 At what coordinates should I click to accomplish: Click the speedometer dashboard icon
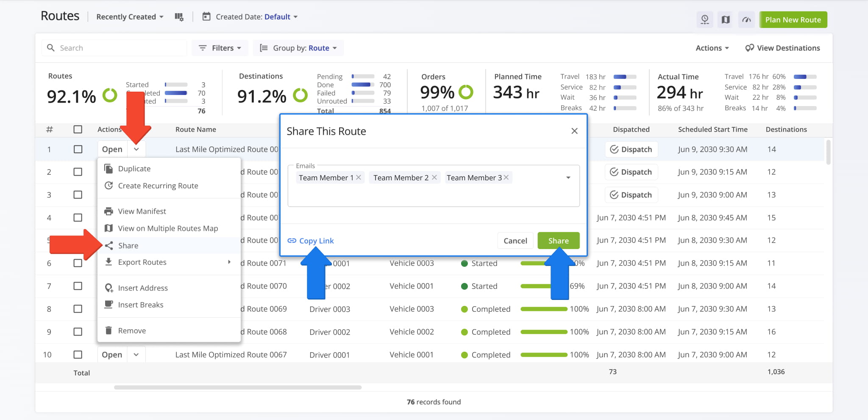tap(746, 20)
